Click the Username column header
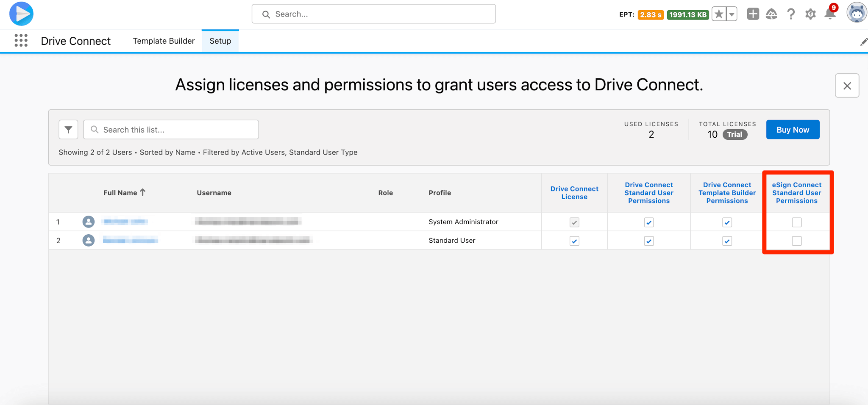This screenshot has height=405, width=868. tap(214, 193)
